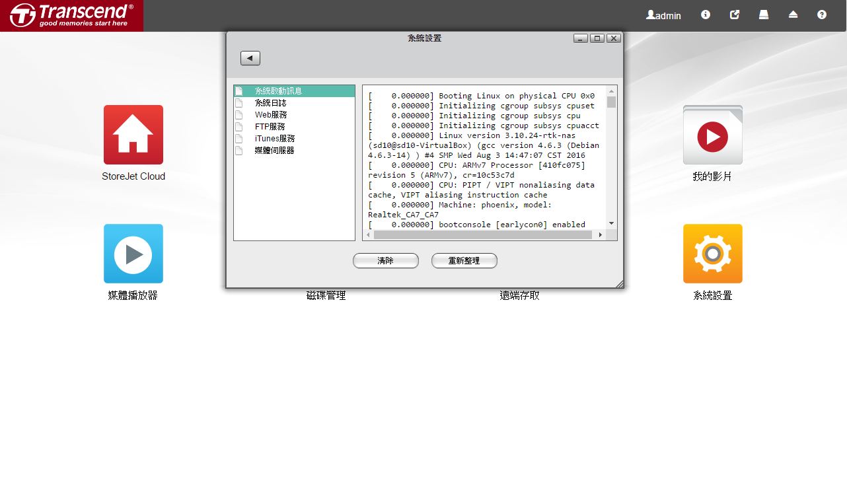The width and height of the screenshot is (847, 504).
Task: Click the 'Booting Linux on physical CPU' log line
Action: point(482,96)
